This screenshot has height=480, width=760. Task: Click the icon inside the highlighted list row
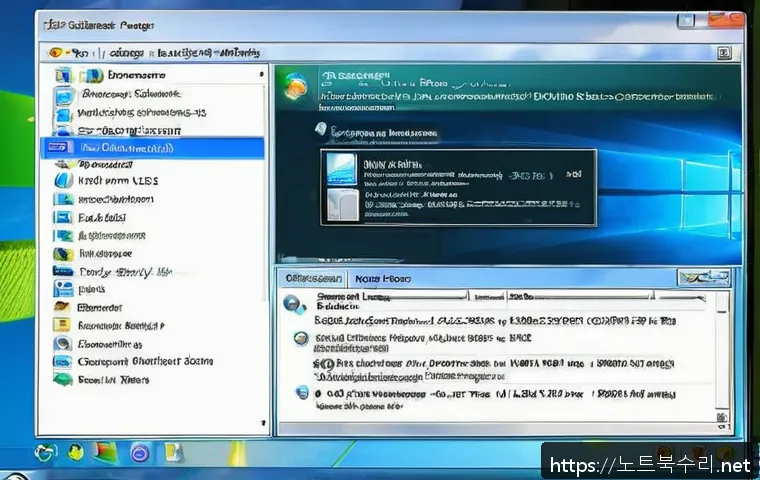coord(58,147)
